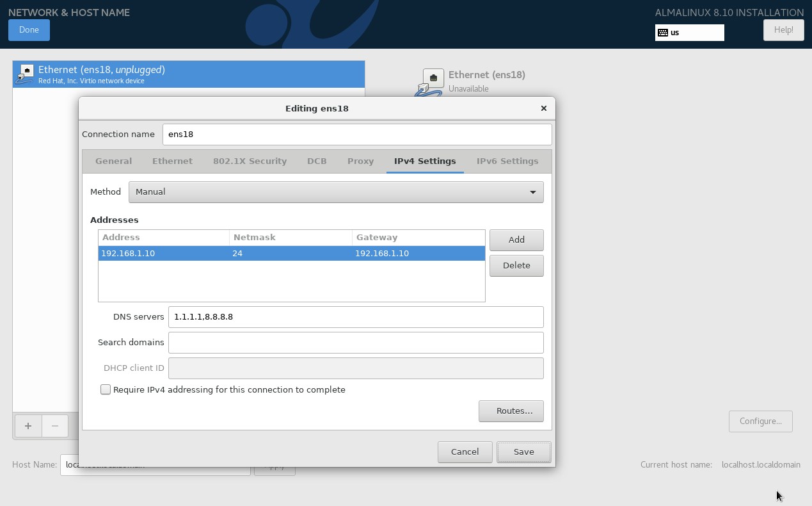
Task: Switch to the 802.1X Security tab
Action: (250, 161)
